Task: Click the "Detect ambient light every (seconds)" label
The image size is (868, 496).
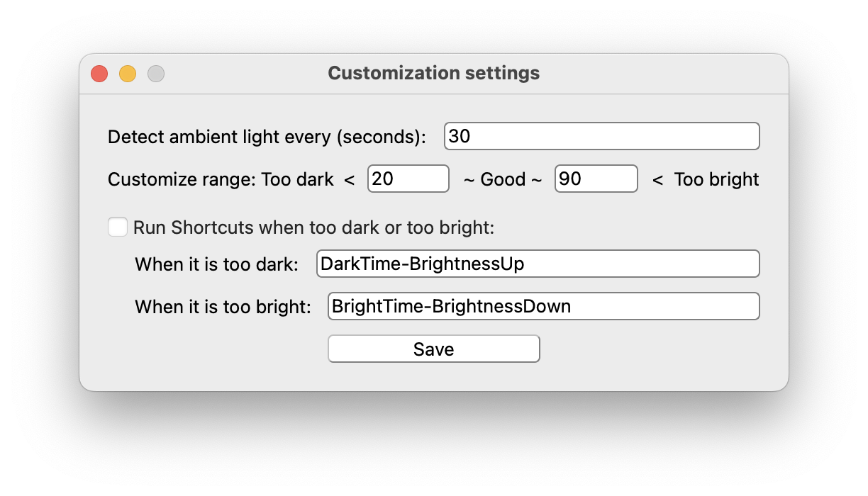Action: pyautogui.click(x=267, y=137)
